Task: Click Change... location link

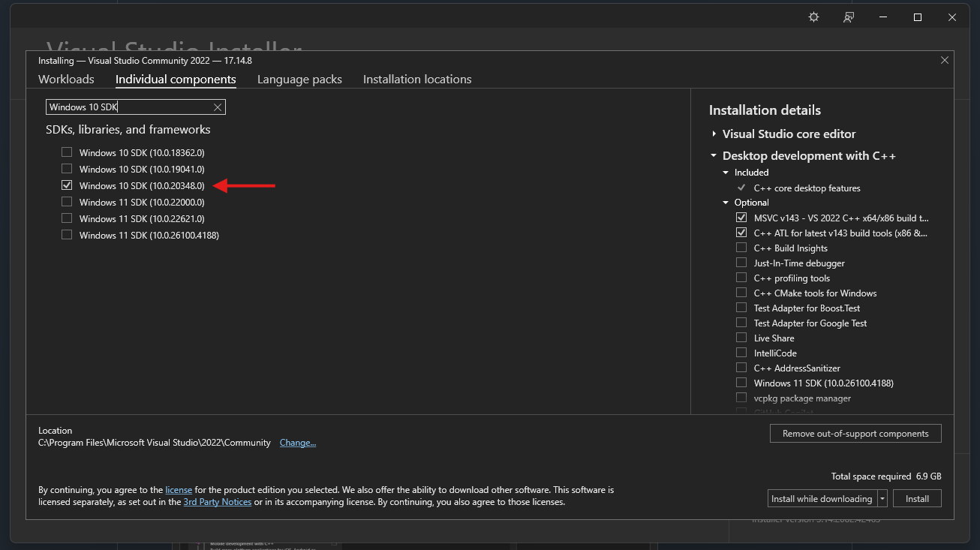Action: pos(298,443)
